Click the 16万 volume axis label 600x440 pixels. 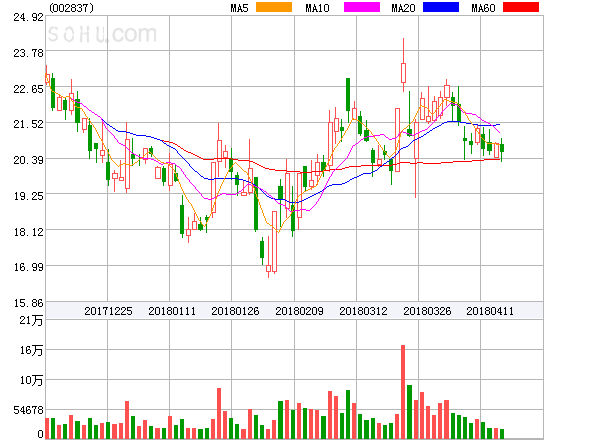(31, 350)
